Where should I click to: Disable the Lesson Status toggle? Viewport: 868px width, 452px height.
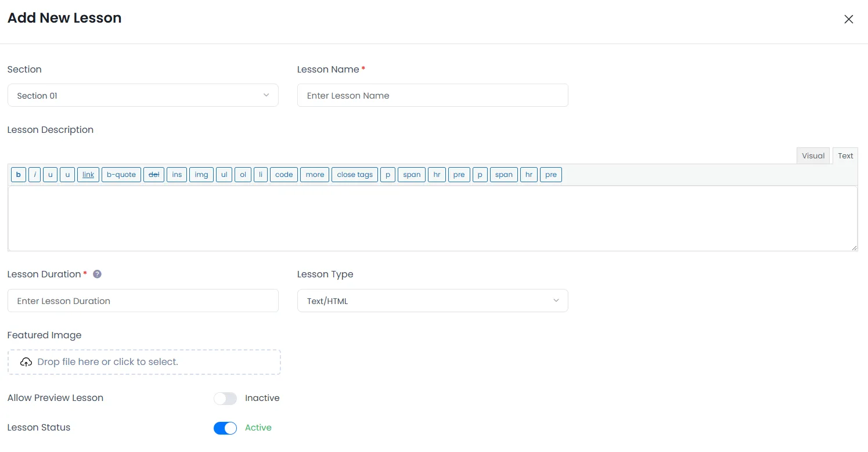coord(225,428)
